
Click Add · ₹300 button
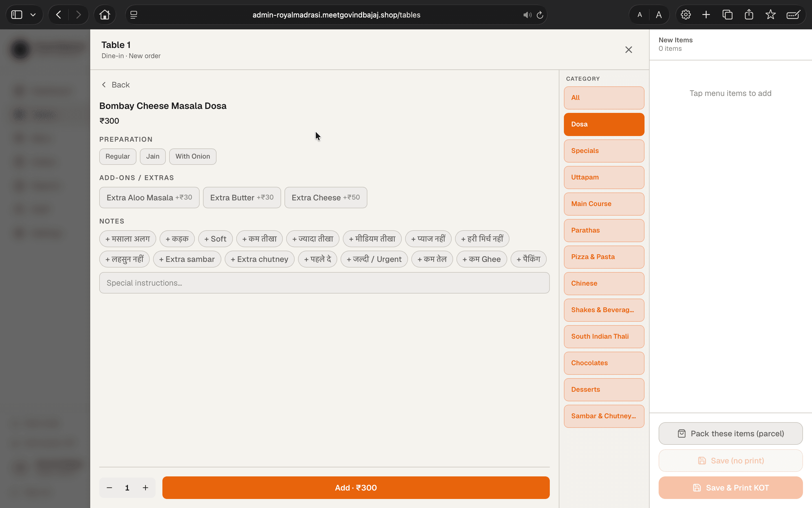(x=356, y=487)
